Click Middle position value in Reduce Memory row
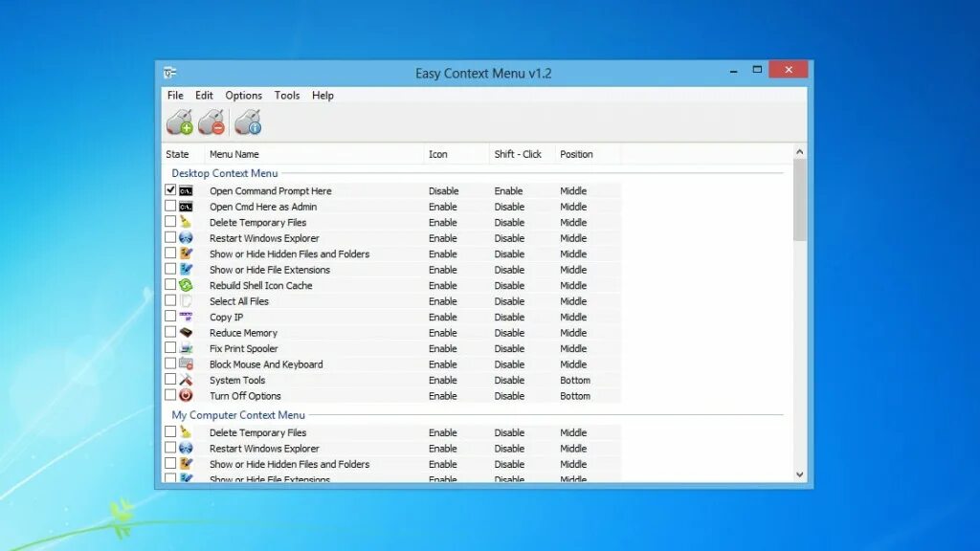This screenshot has width=980, height=551. 573,333
